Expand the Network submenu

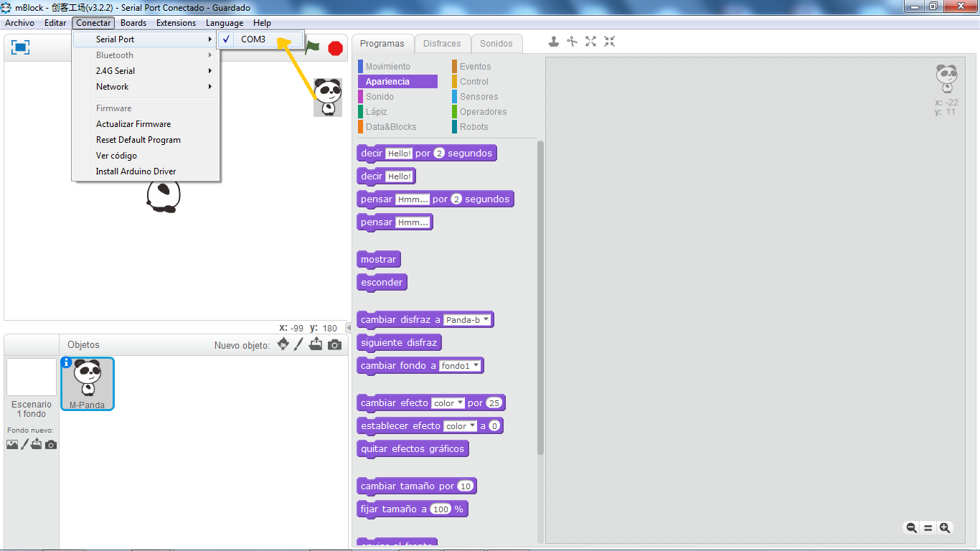click(x=146, y=87)
